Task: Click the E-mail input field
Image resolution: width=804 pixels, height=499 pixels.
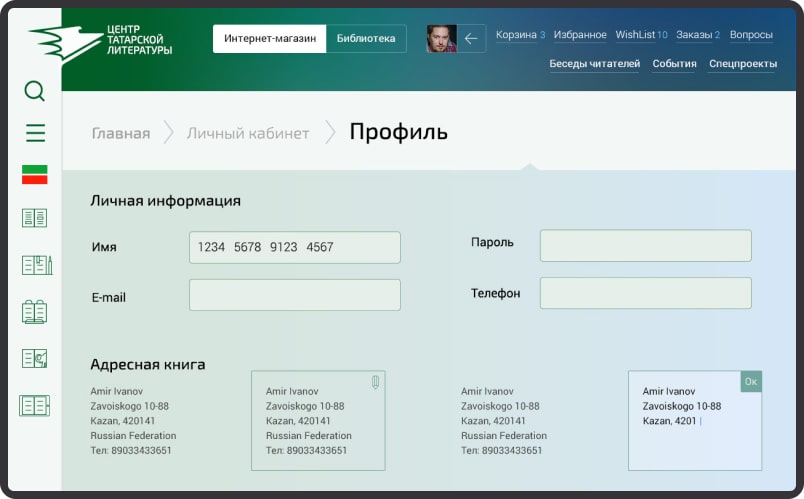Action: [294, 295]
